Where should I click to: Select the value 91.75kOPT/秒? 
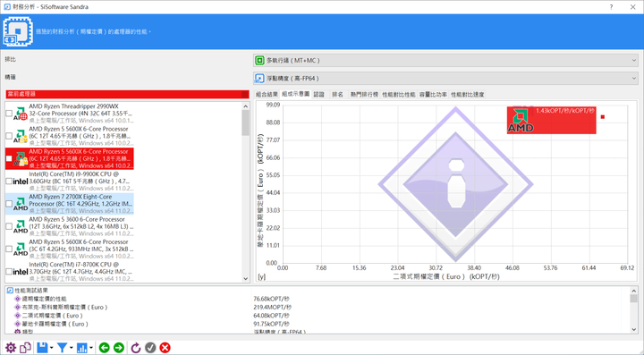271,324
